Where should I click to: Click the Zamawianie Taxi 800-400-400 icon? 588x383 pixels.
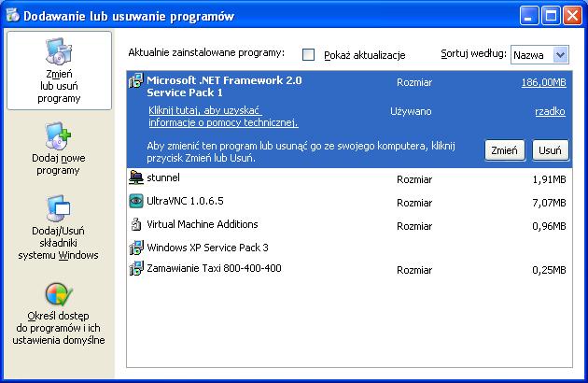point(136,268)
